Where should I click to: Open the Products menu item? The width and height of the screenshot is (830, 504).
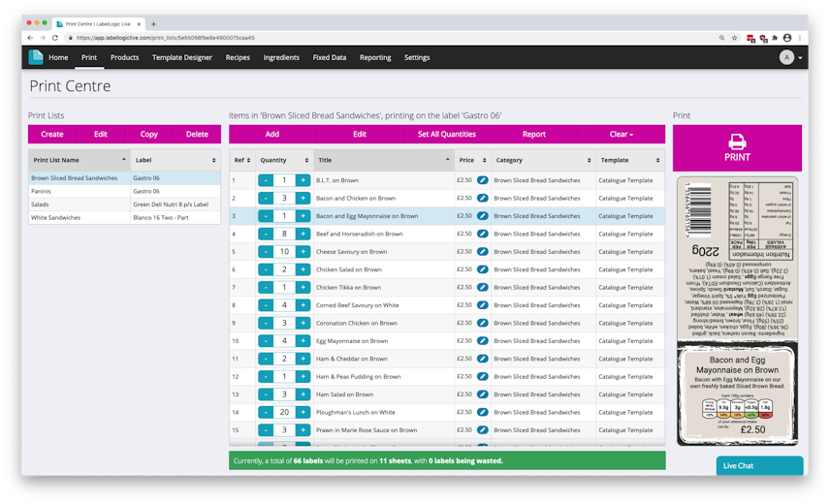click(124, 57)
